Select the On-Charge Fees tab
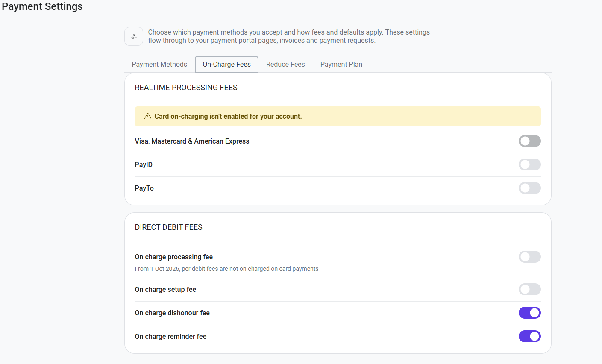Screen dimensions: 602x364 226,64
